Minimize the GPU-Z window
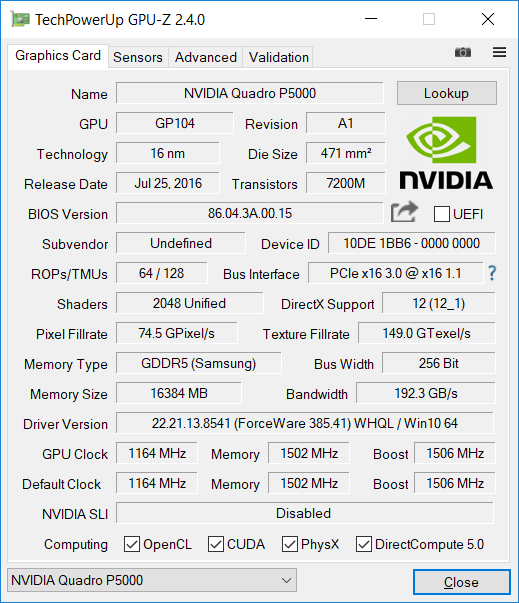The image size is (519, 603). 371,19
